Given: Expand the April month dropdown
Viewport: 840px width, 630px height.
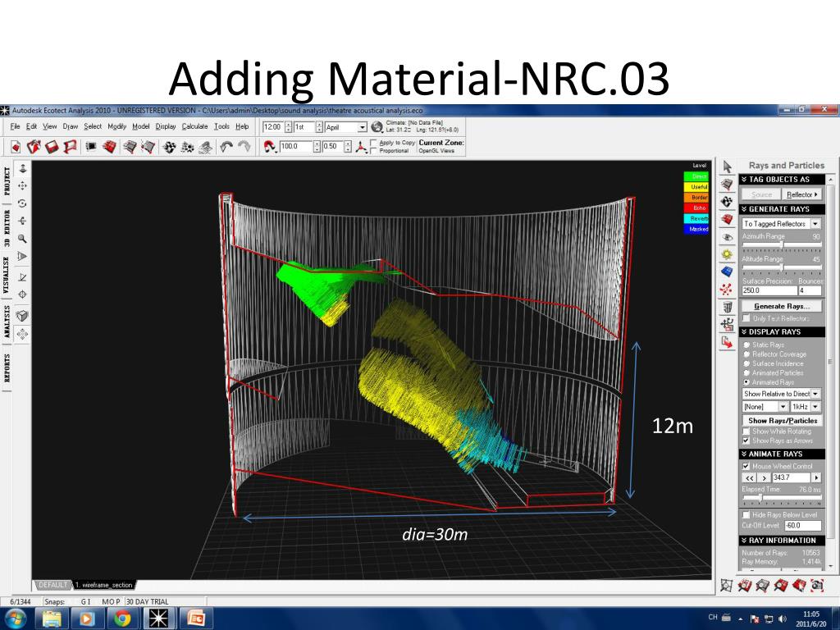Looking at the screenshot, I should (362, 127).
